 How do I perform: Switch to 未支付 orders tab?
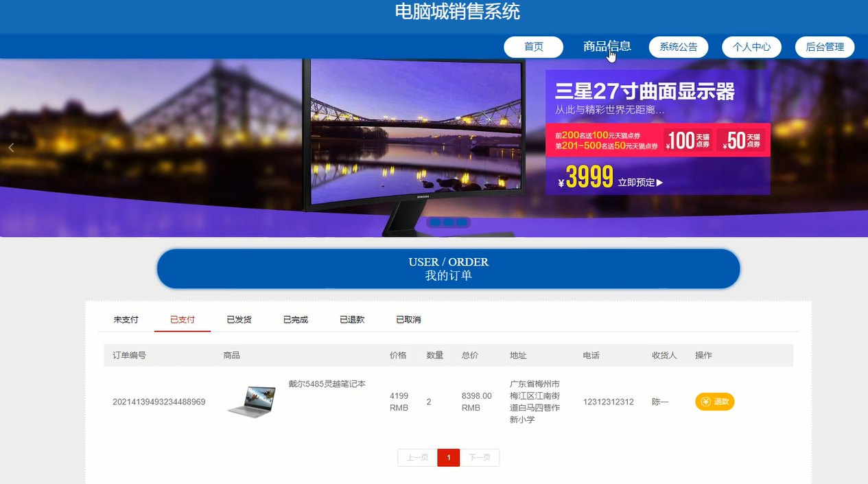coord(126,320)
